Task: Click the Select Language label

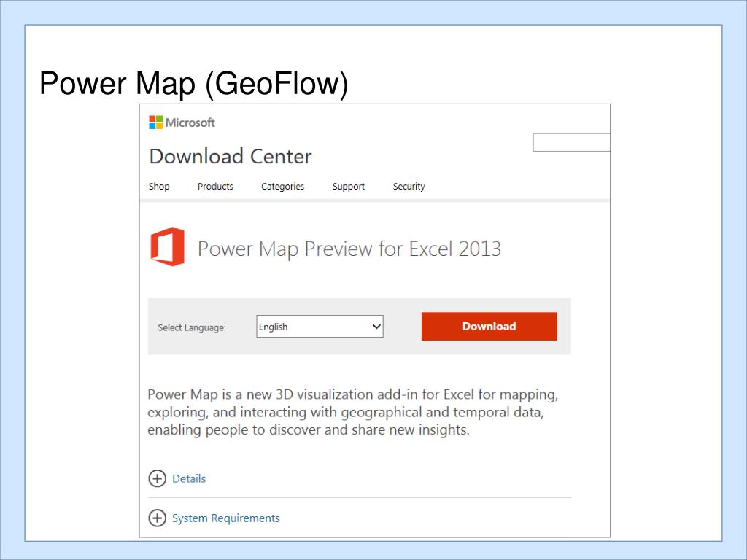Action: point(192,327)
